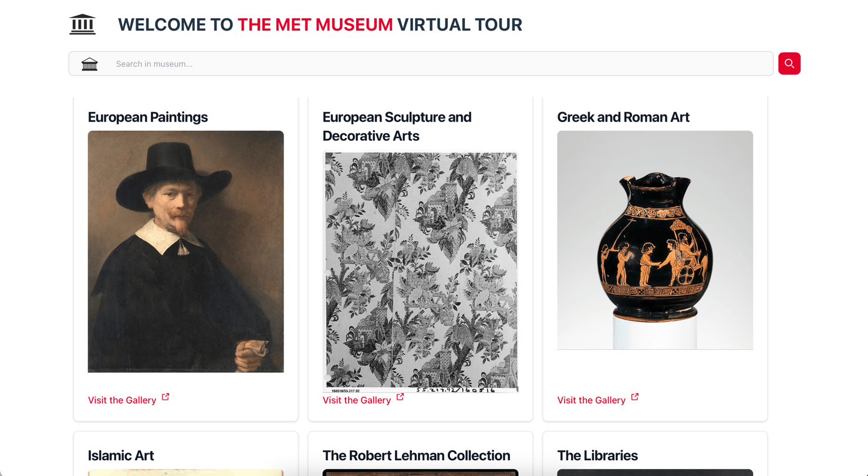Click the external link icon for Greek and Roman Art
Image resolution: width=868 pixels, height=476 pixels.
[634, 396]
